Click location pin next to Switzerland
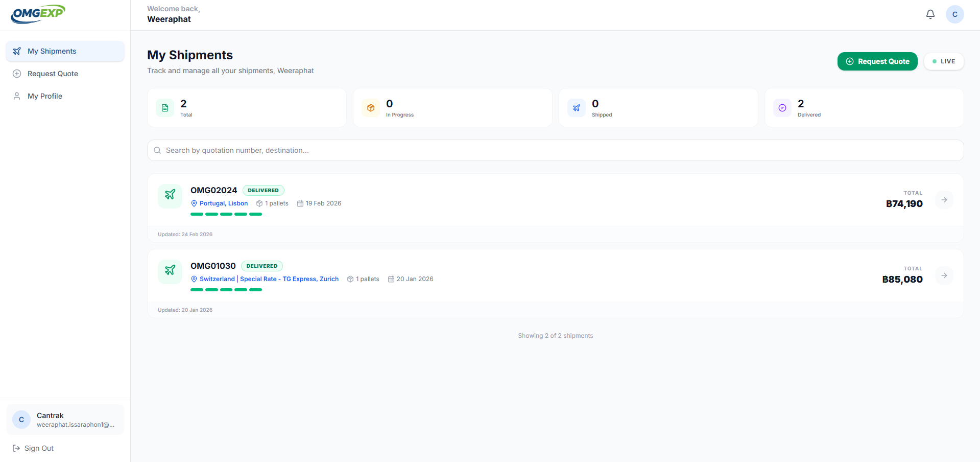 coord(194,279)
